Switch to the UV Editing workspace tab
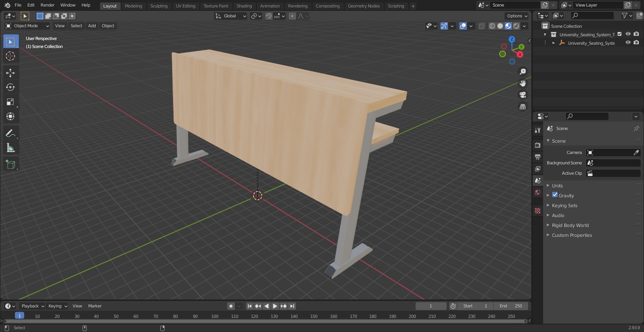The height and width of the screenshot is (332, 644). (x=185, y=6)
